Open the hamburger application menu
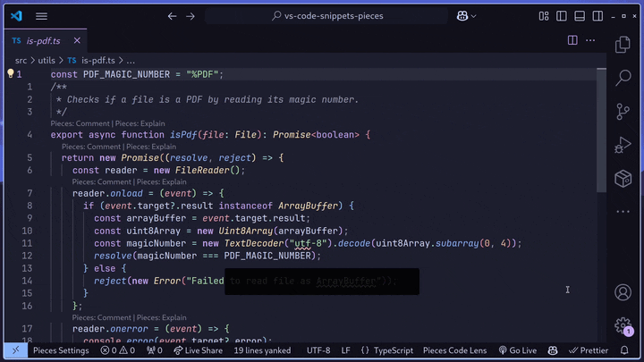The height and width of the screenshot is (362, 644). (x=41, y=16)
